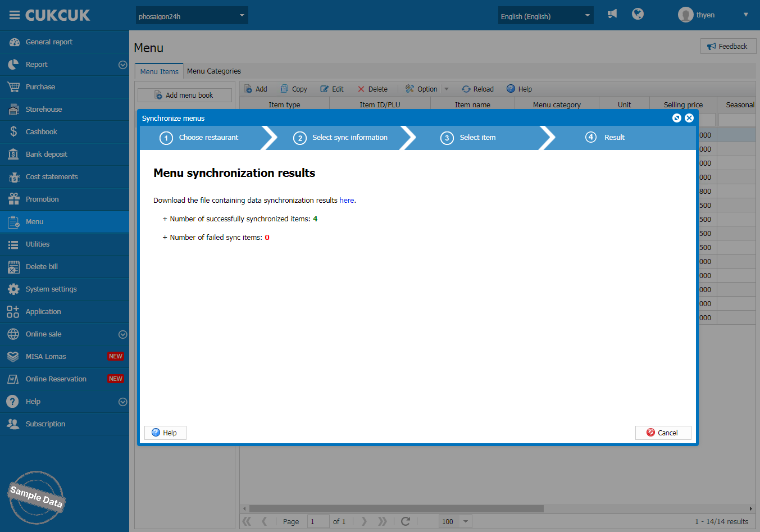Click the page number input field
760x532 pixels.
pos(318,521)
